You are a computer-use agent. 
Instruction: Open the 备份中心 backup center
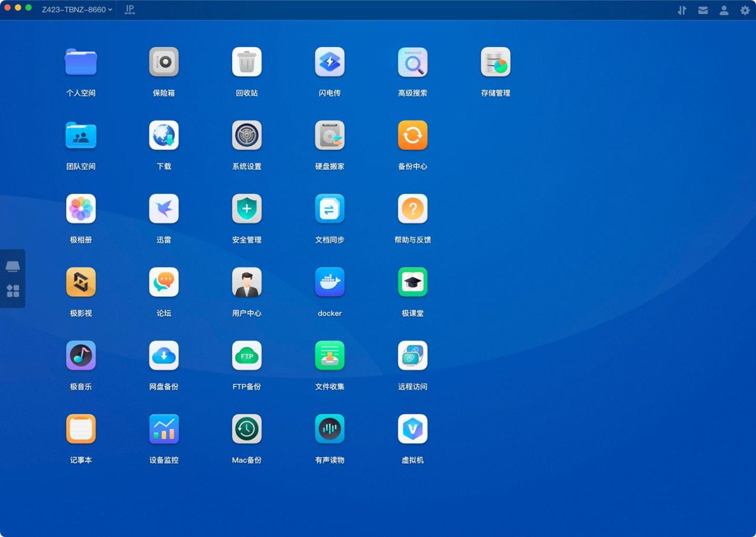[x=413, y=135]
